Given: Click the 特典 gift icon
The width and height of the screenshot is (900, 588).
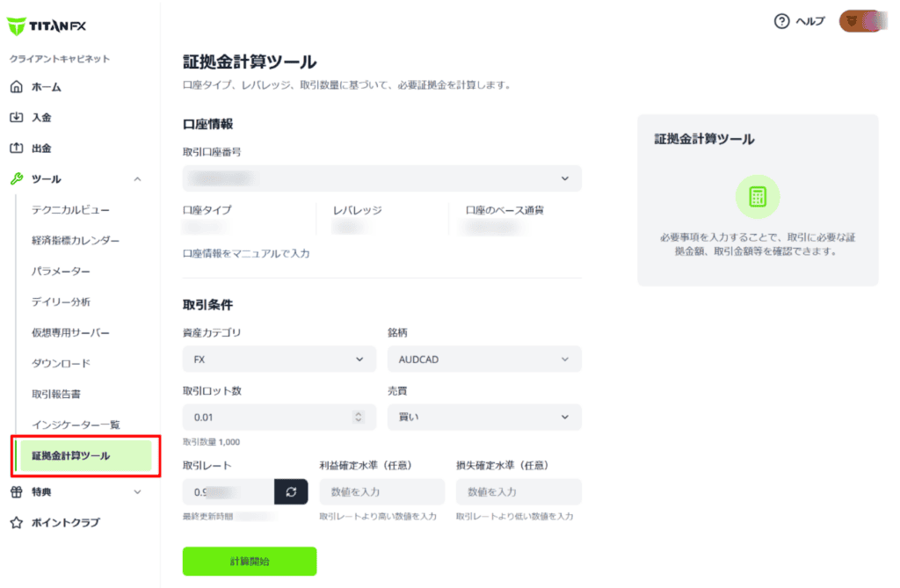Looking at the screenshot, I should tap(17, 491).
